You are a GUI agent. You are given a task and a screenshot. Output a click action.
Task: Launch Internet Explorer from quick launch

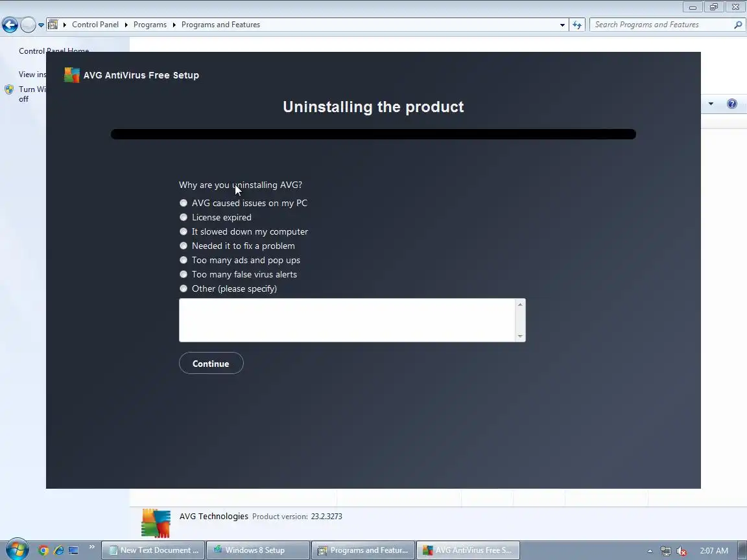(x=58, y=550)
